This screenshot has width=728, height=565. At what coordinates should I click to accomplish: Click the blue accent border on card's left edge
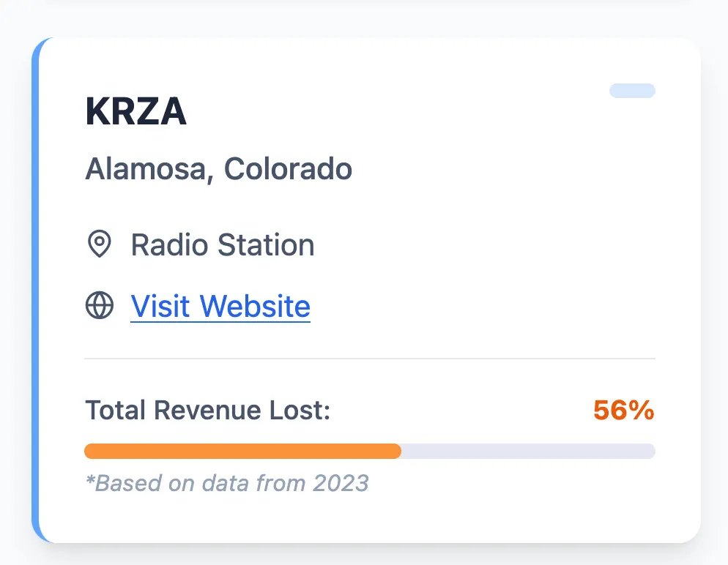pyautogui.click(x=35, y=293)
